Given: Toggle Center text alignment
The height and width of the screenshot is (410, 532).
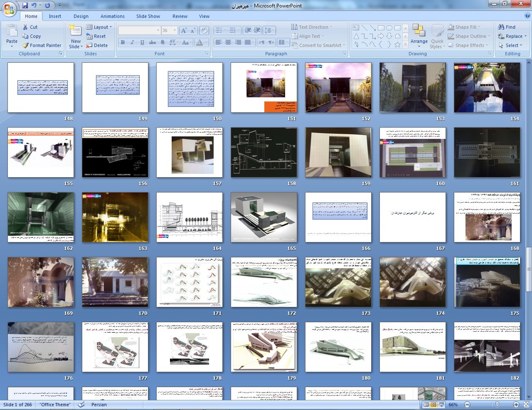Looking at the screenshot, I should point(228,42).
